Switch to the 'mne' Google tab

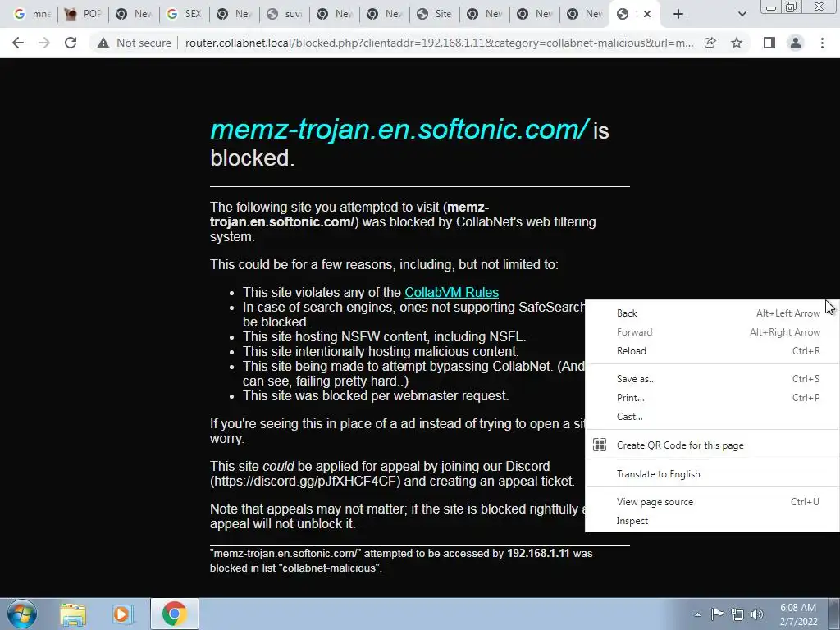point(32,14)
